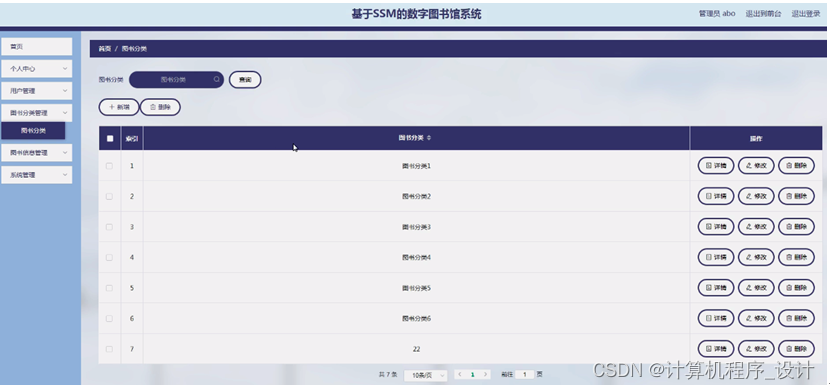Click 修改 for row 图书分类6
This screenshot has width=830, height=389.
(756, 318)
